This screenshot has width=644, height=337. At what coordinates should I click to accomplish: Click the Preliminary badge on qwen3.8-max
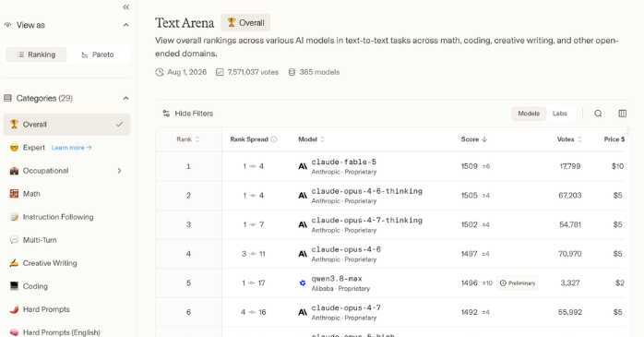coord(518,283)
